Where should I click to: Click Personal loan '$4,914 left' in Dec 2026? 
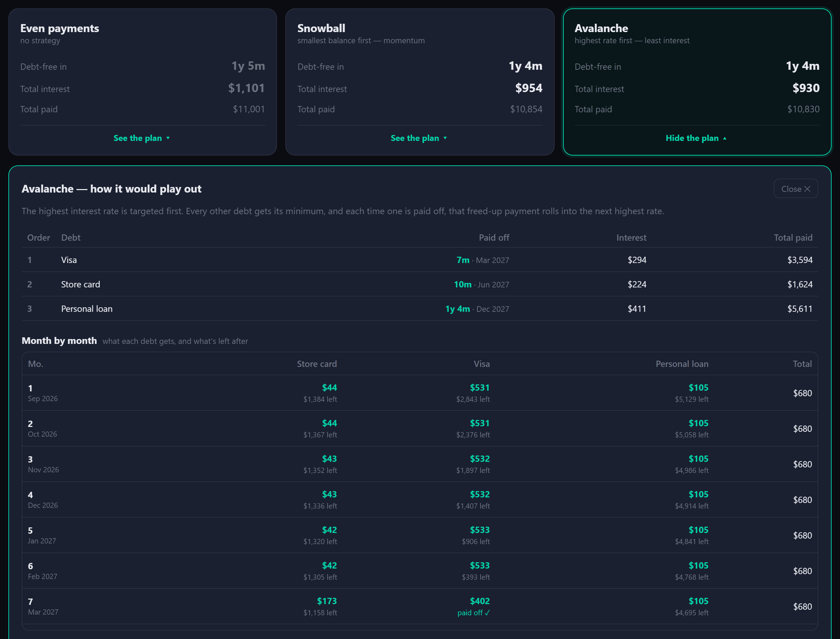pyautogui.click(x=692, y=506)
